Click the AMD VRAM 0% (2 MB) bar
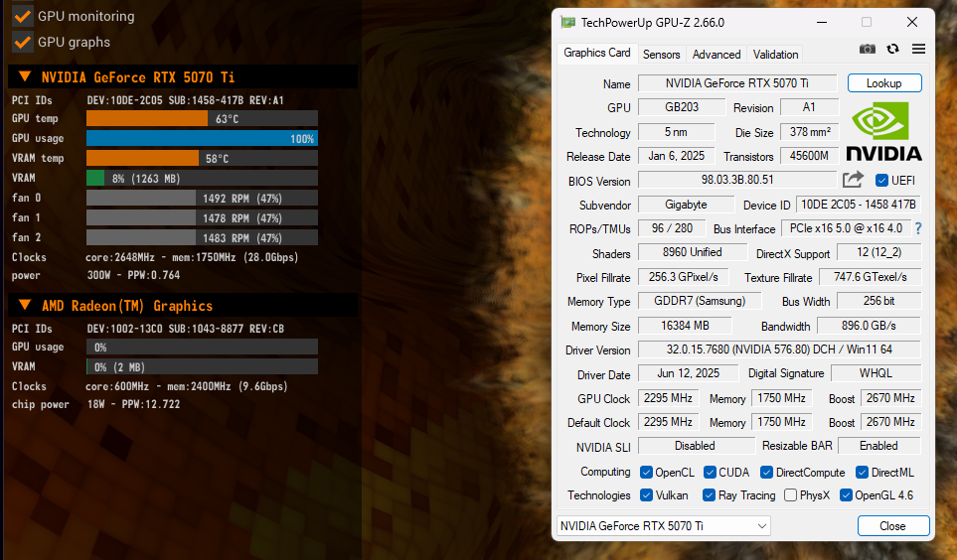 (202, 366)
